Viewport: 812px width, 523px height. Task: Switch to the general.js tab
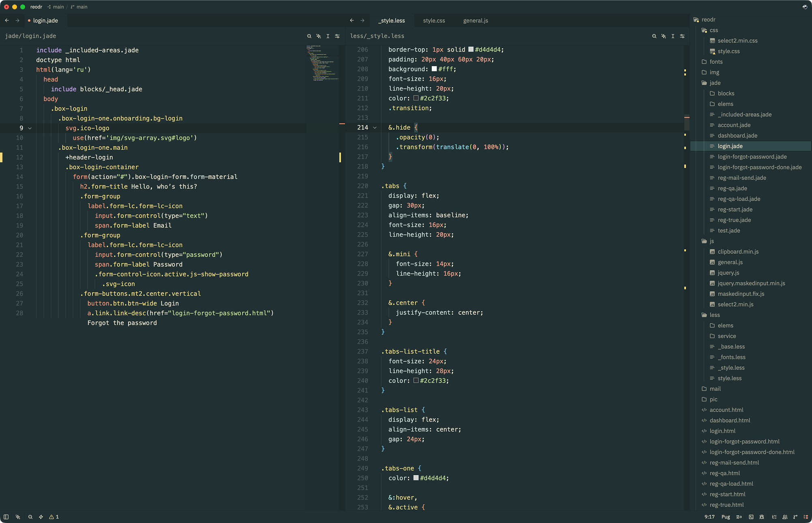pos(476,21)
